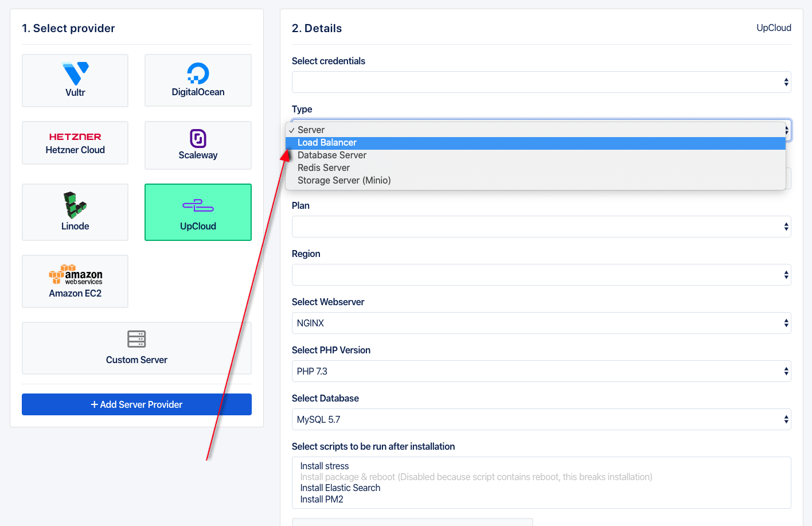The image size is (812, 526).
Task: Click the Add Server Provider button
Action: (136, 404)
